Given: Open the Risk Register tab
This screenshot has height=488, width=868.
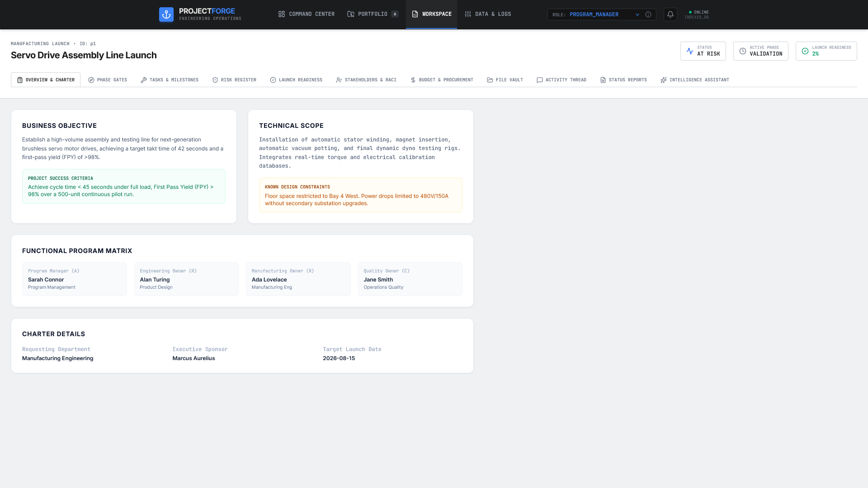Looking at the screenshot, I should (x=234, y=80).
